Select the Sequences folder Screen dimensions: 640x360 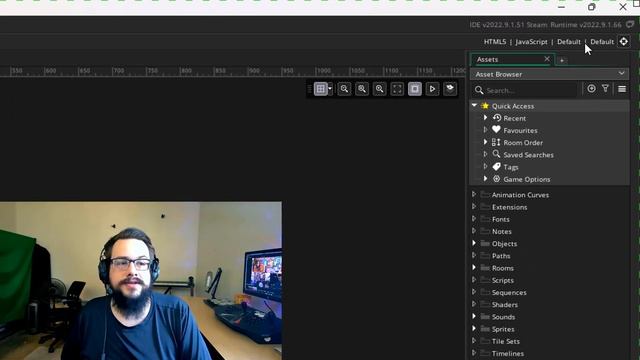509,293
